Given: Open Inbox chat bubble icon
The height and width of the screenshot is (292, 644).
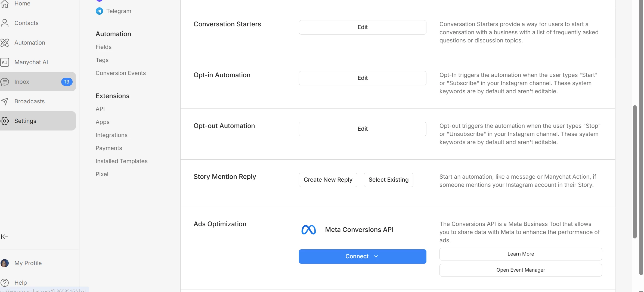Looking at the screenshot, I should 5,82.
